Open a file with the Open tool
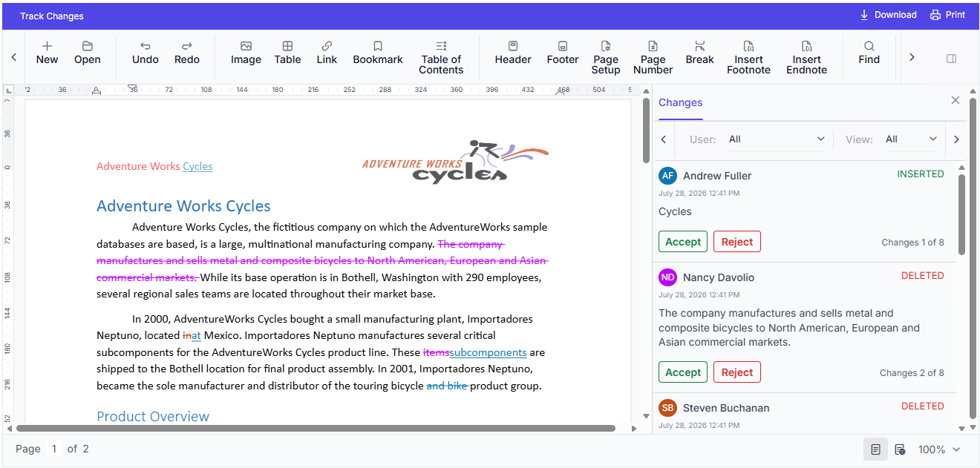Image resolution: width=980 pixels, height=468 pixels. tap(88, 53)
